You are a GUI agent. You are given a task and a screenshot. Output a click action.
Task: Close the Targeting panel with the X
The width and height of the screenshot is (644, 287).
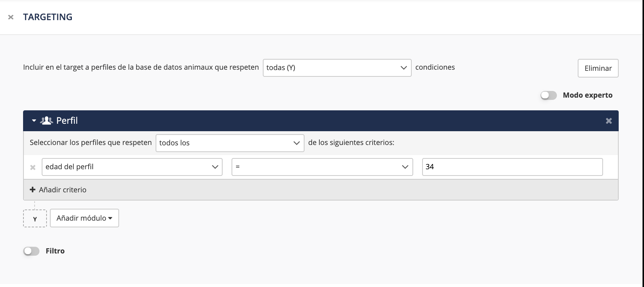[x=11, y=17]
